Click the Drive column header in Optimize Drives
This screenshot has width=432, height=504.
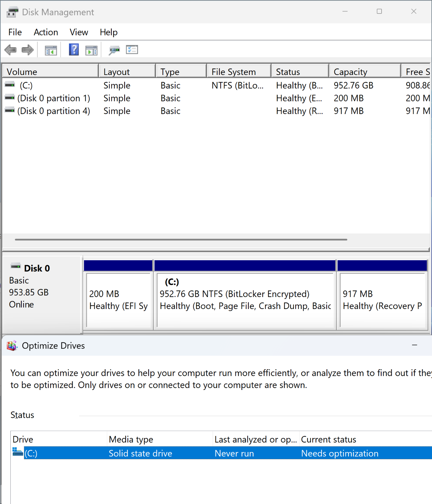pos(59,439)
